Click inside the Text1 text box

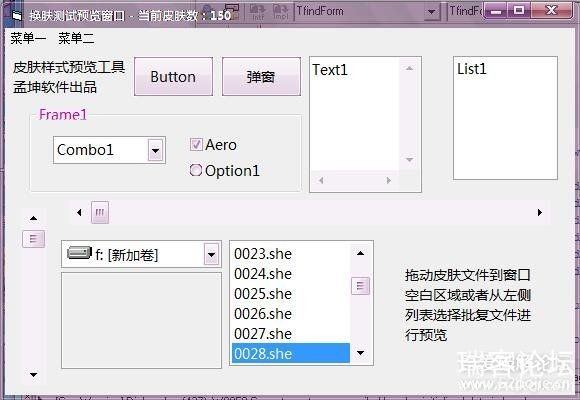pyautogui.click(x=354, y=115)
